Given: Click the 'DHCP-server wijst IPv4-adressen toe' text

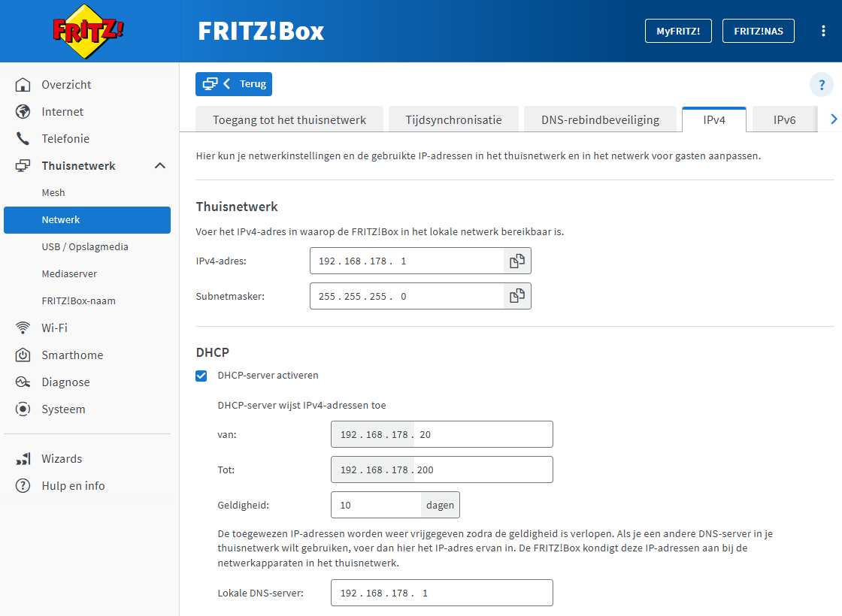Looking at the screenshot, I should click(301, 405).
